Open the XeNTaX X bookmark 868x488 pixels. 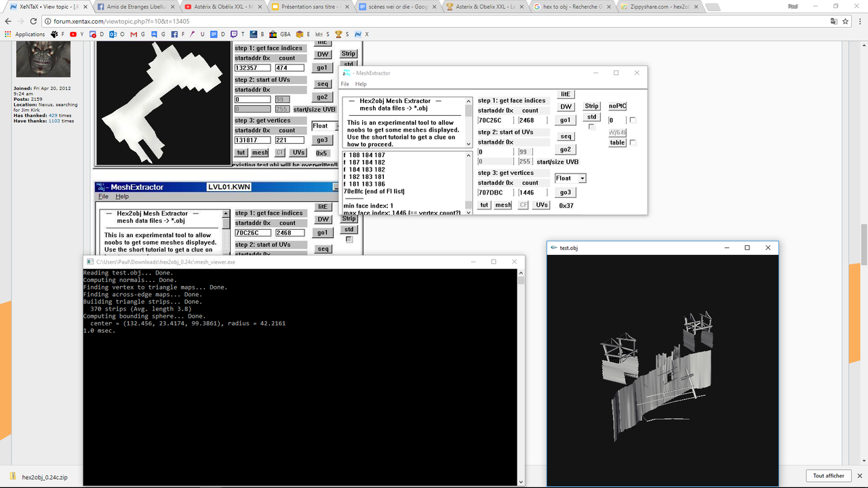pos(361,34)
